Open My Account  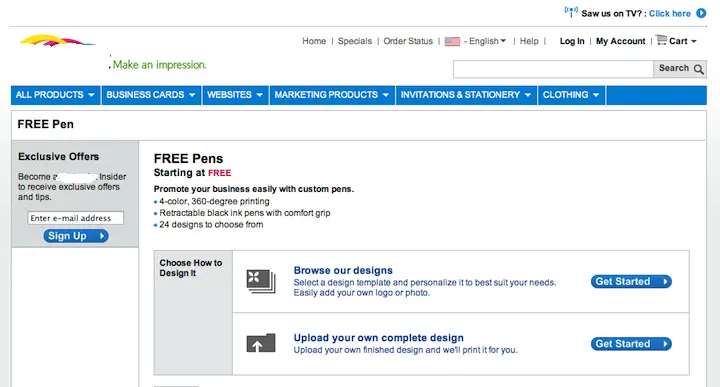point(620,41)
